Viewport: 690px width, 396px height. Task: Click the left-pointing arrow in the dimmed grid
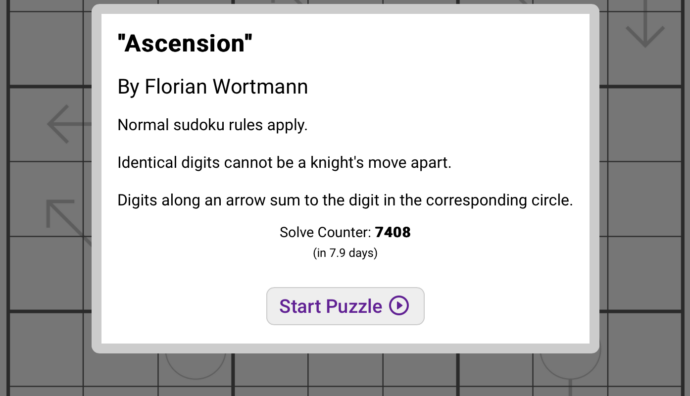point(70,124)
